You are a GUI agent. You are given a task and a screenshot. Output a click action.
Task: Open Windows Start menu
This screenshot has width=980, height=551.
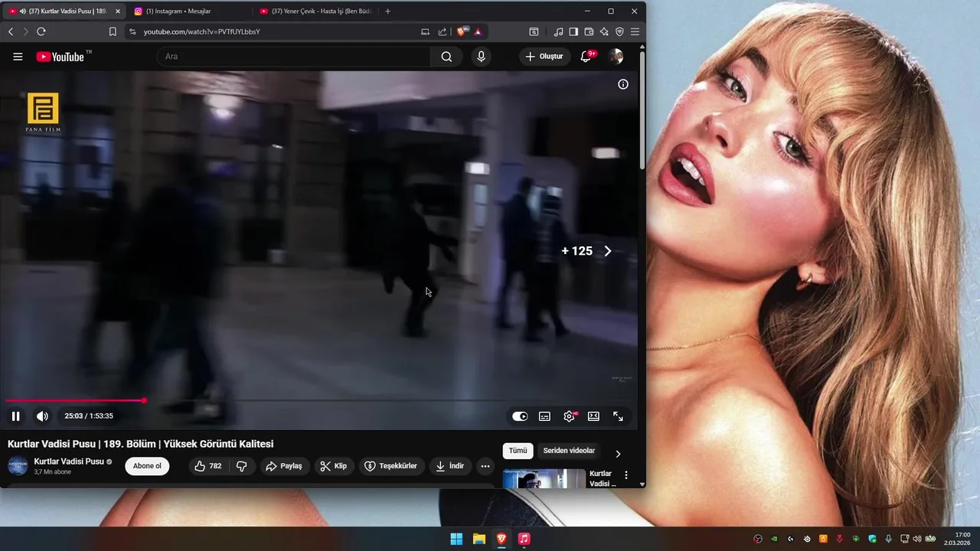(456, 539)
